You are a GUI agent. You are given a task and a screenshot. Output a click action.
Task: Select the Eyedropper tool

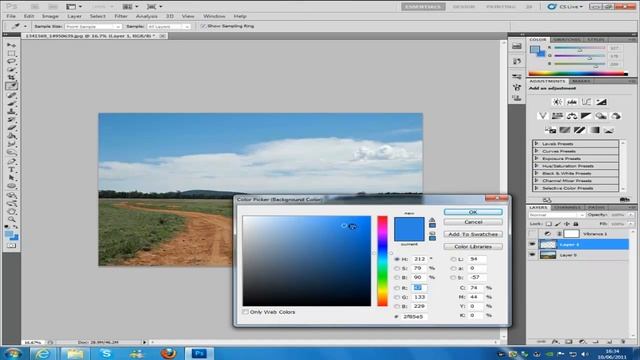tap(11, 86)
